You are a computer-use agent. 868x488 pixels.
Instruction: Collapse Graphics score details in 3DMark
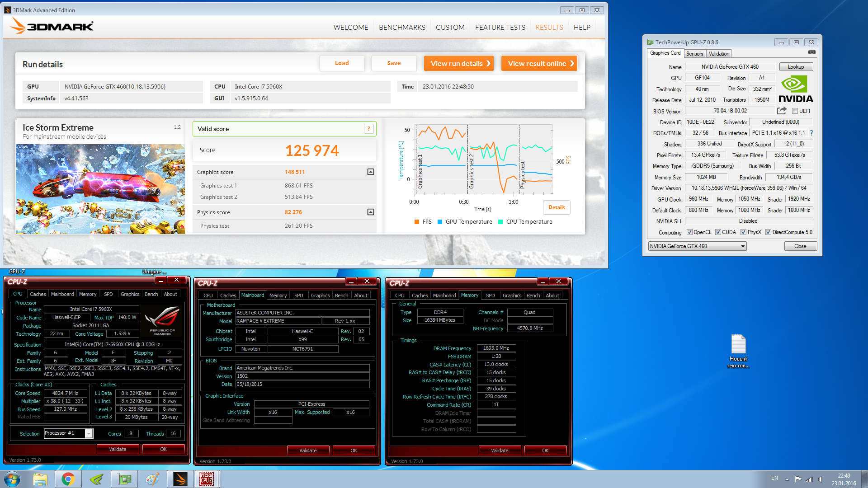point(371,172)
